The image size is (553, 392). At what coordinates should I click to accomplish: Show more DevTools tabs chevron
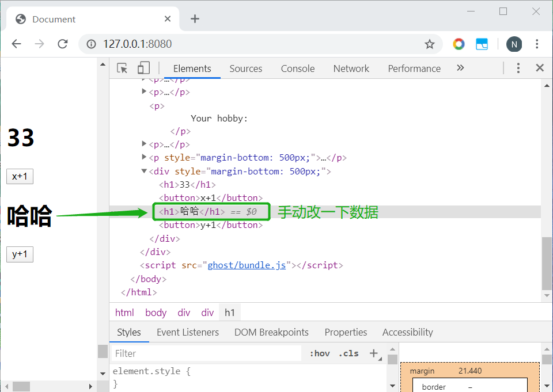[460, 68]
